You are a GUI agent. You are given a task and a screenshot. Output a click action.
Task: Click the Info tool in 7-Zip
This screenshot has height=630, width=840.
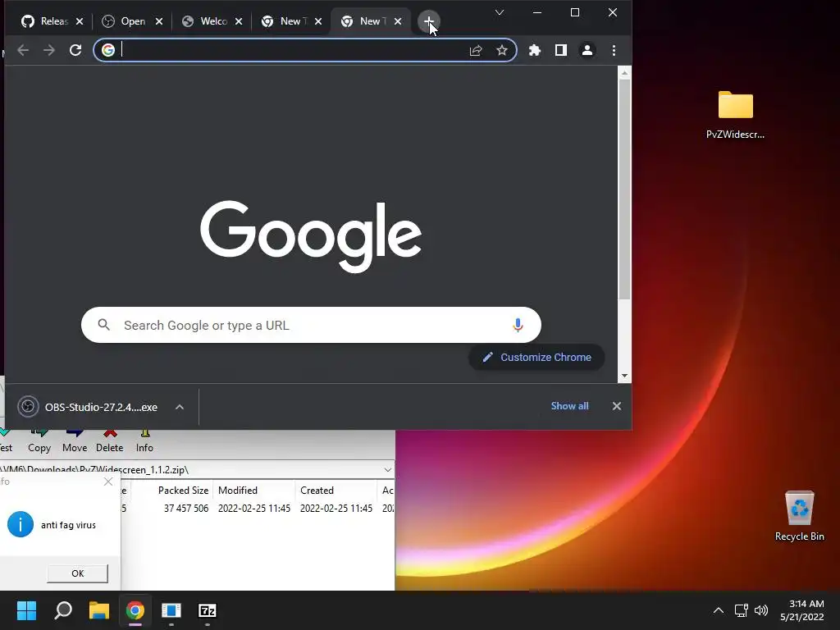pyautogui.click(x=144, y=441)
